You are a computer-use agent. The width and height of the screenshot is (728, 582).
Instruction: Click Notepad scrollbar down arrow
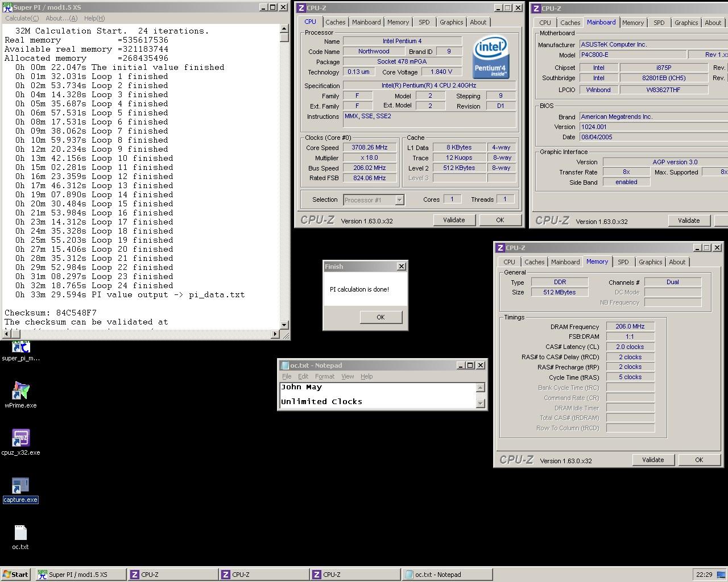point(480,403)
